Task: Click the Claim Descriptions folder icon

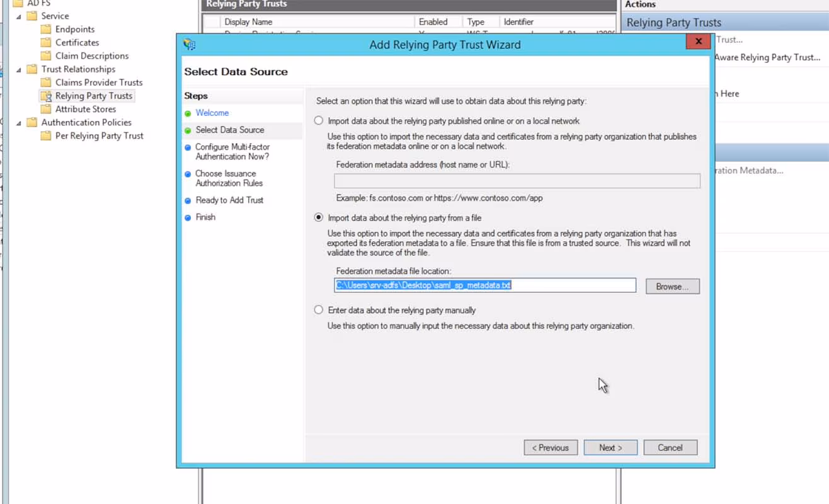Action: 47,55
